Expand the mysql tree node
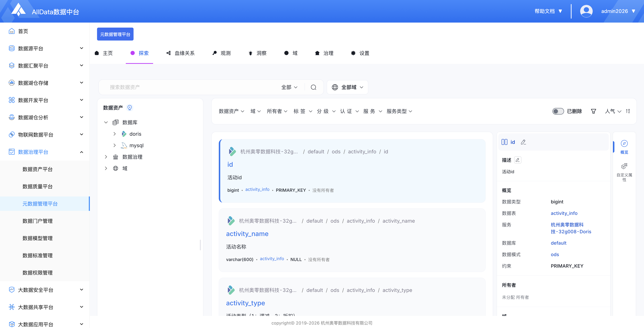This screenshot has height=328, width=644. coord(115,145)
